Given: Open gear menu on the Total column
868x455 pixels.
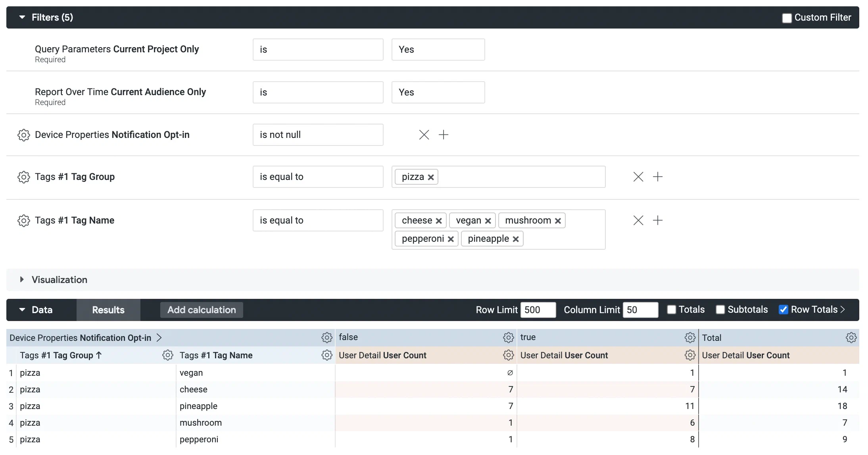Looking at the screenshot, I should coord(851,337).
